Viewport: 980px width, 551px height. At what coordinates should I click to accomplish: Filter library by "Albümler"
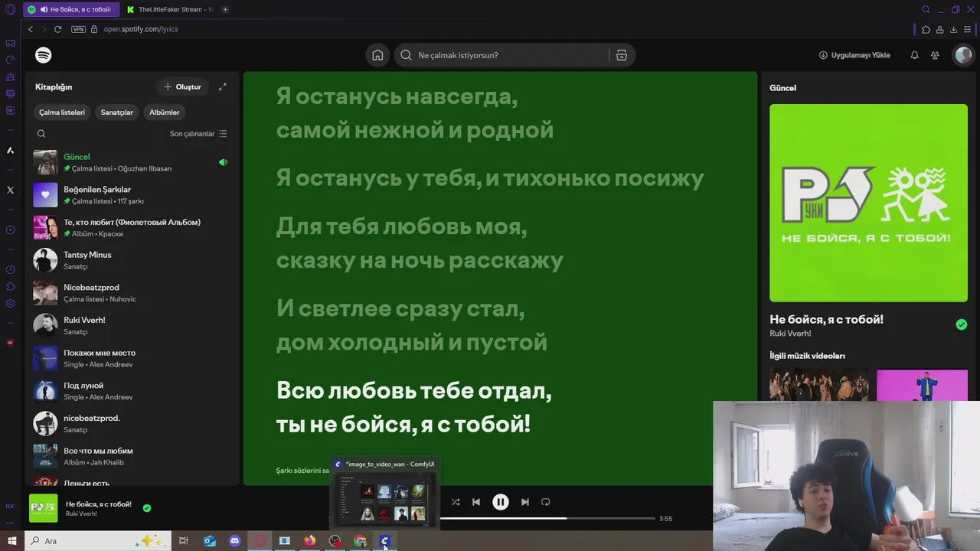click(164, 112)
